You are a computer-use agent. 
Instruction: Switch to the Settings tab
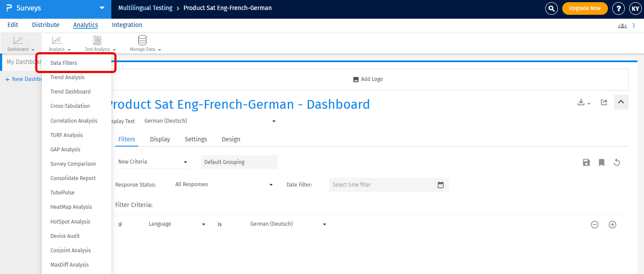196,139
